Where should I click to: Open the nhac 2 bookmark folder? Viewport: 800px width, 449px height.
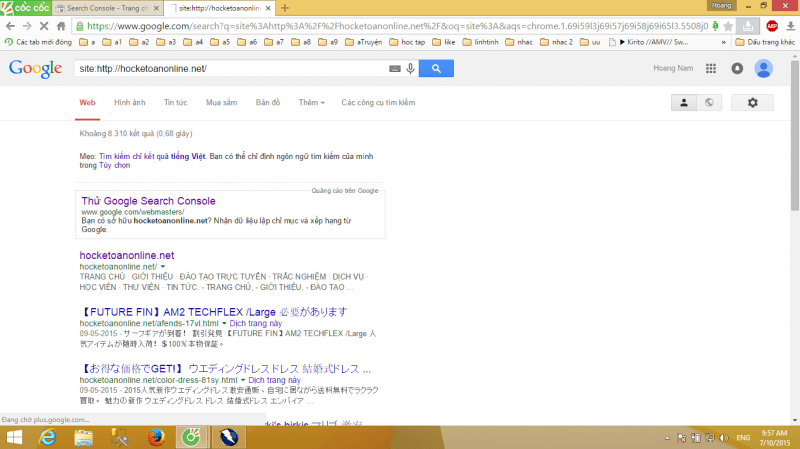click(557, 42)
